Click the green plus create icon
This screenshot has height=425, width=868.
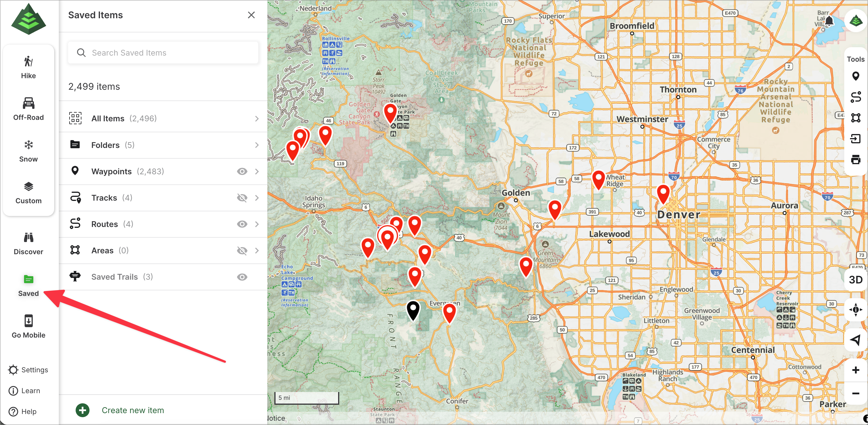(83, 410)
